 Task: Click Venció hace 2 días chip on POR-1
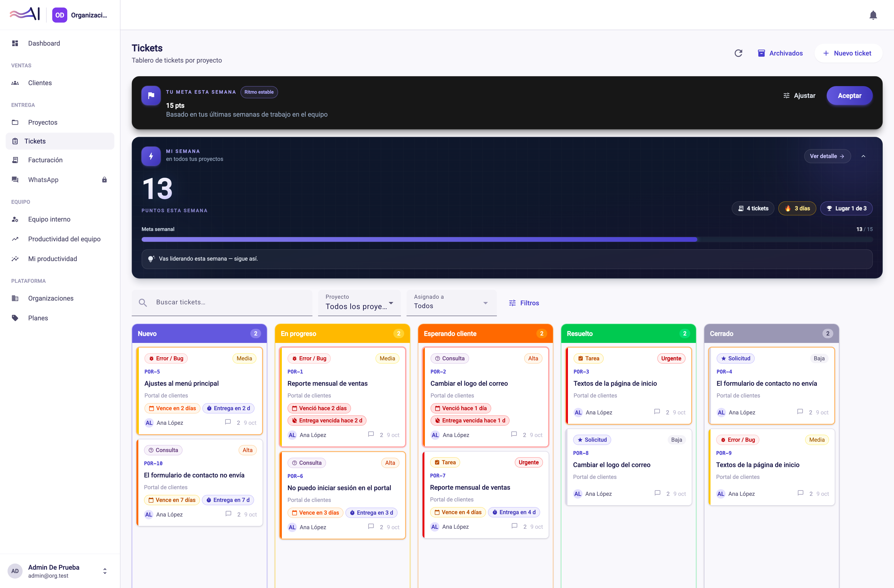319,408
